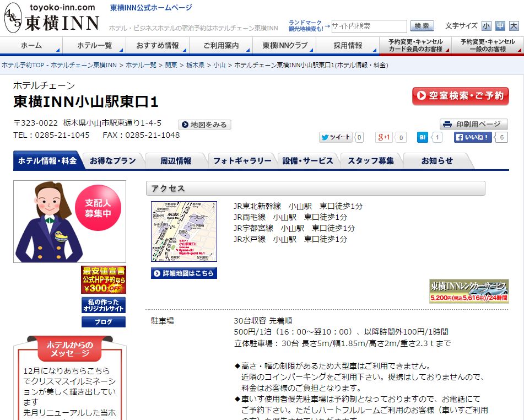524x420 pixels.
Task: Set text size to 小
Action: (x=486, y=26)
